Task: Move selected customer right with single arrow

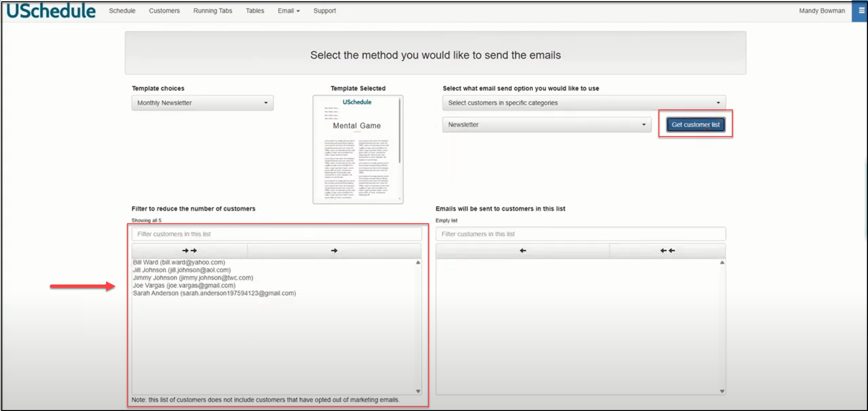Action: [x=334, y=250]
